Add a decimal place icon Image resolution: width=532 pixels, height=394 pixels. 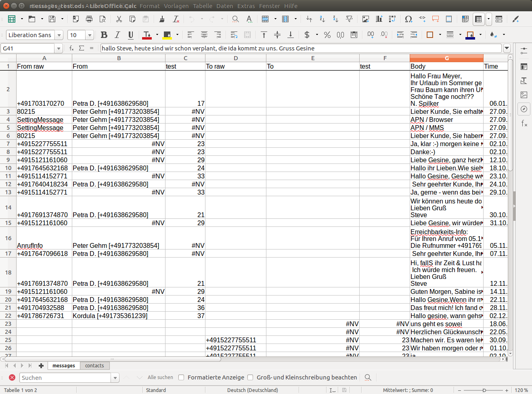(371, 35)
